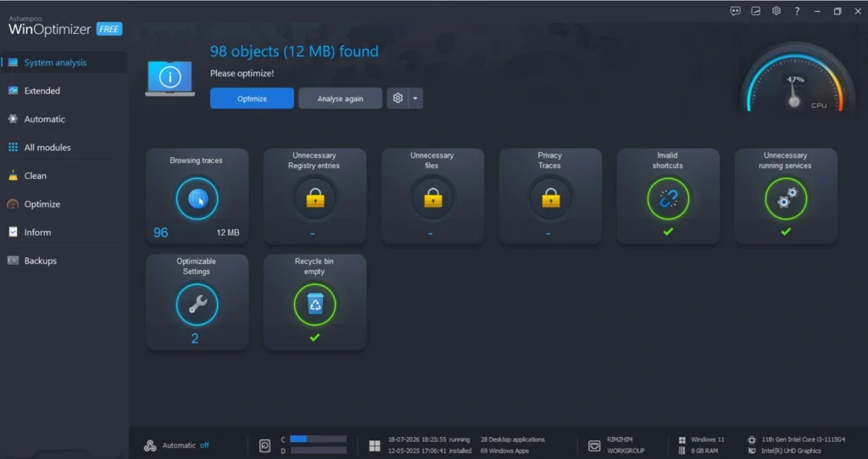Click the 12 MB value under Browsing traces

coord(228,232)
